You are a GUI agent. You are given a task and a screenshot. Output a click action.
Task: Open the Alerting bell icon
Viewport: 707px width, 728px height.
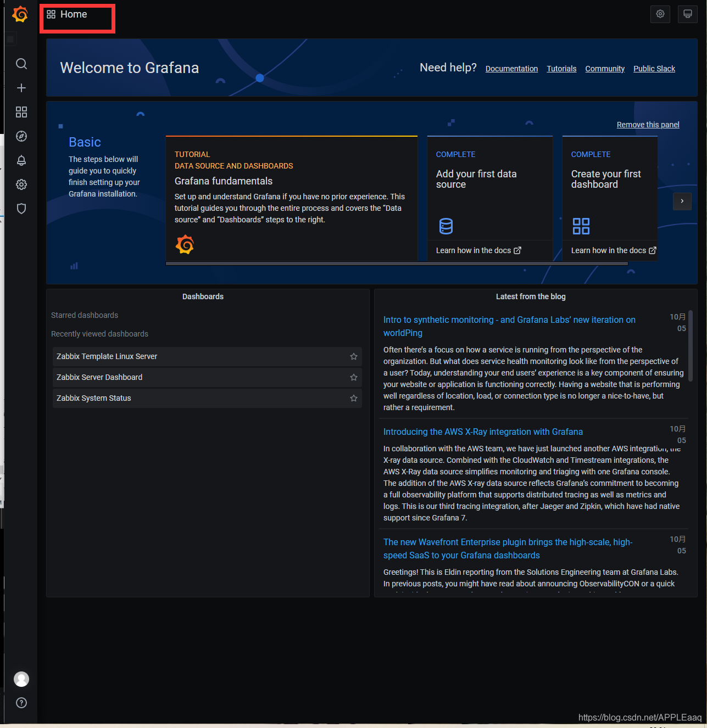point(21,160)
